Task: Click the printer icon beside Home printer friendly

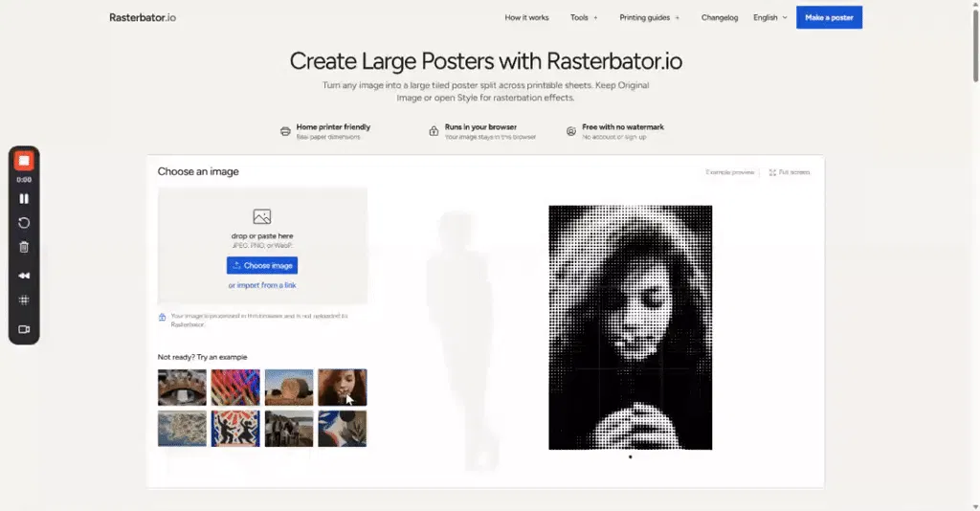Action: 285,131
